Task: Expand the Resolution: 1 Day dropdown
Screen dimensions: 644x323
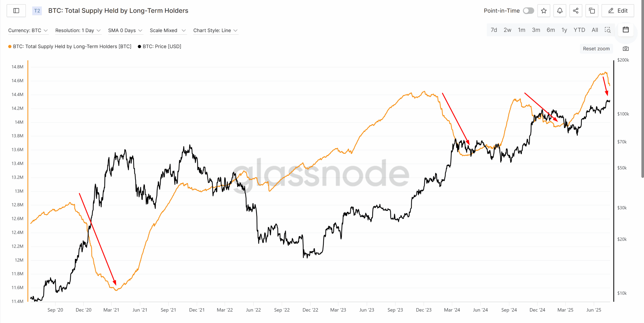Action: pos(78,30)
